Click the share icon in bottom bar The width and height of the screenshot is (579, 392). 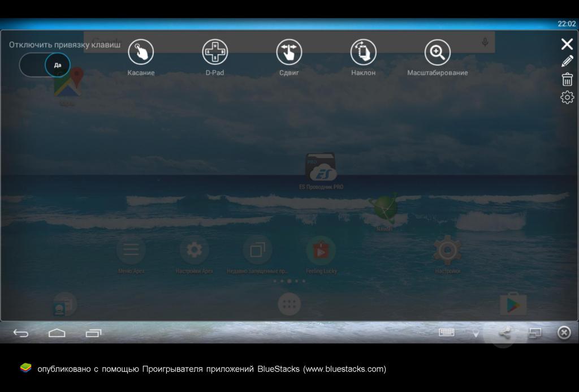(x=504, y=333)
